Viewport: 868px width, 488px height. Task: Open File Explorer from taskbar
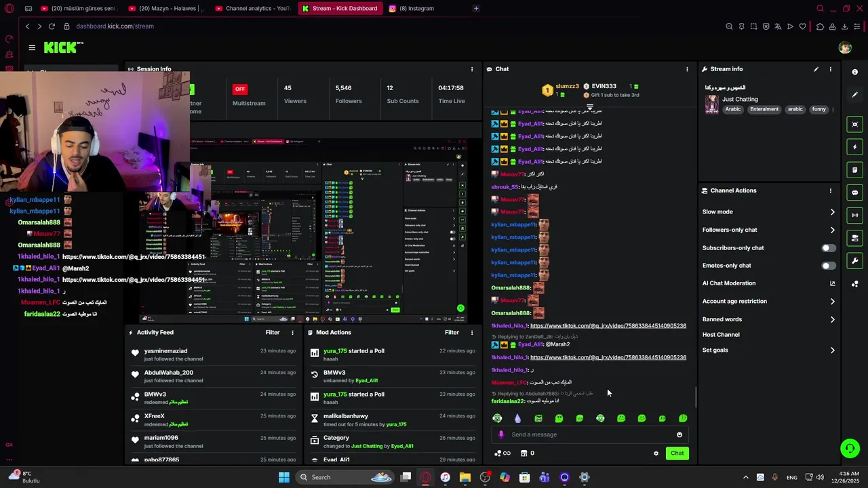pyautogui.click(x=465, y=477)
